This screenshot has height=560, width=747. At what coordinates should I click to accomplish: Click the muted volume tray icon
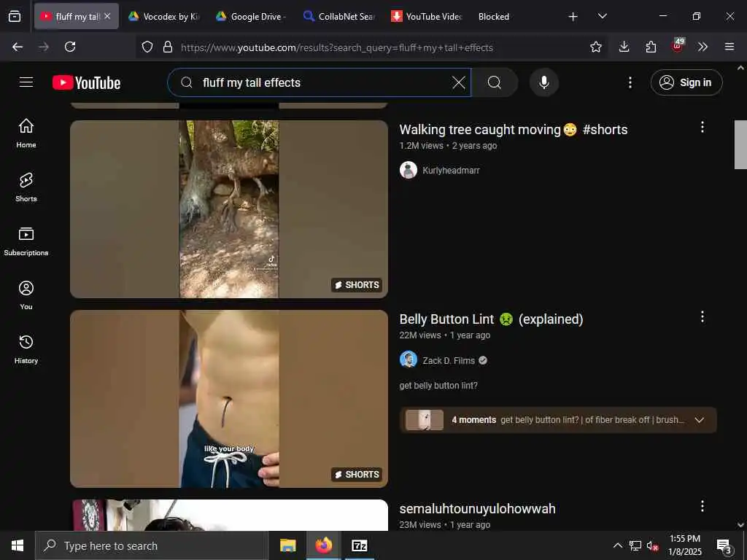652,545
